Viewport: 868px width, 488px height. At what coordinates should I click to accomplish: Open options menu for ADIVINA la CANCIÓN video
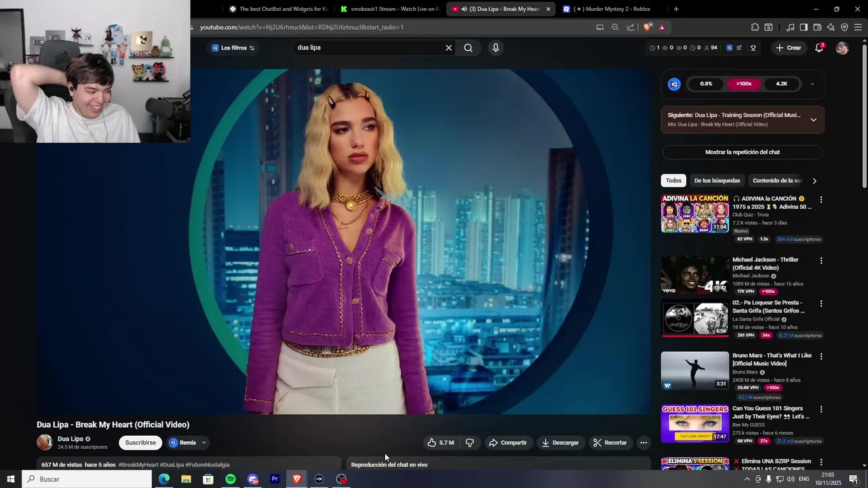pyautogui.click(x=821, y=200)
